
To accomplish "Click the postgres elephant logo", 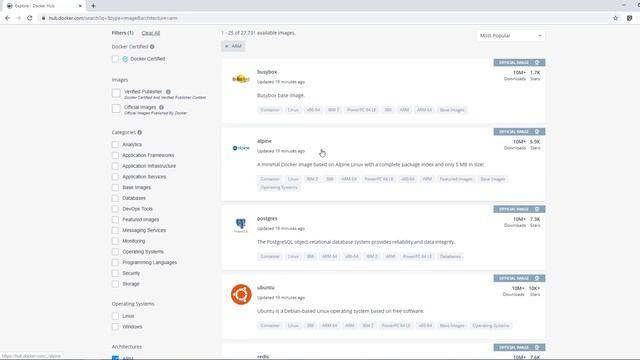I will click(x=241, y=225).
